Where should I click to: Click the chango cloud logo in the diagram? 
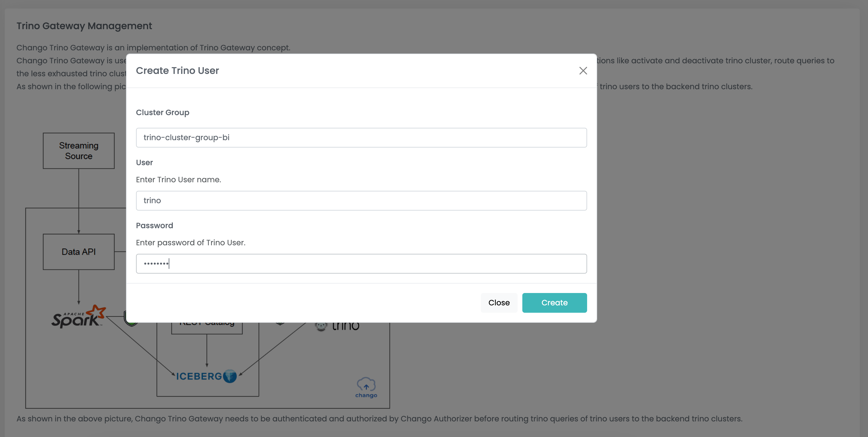tap(366, 388)
